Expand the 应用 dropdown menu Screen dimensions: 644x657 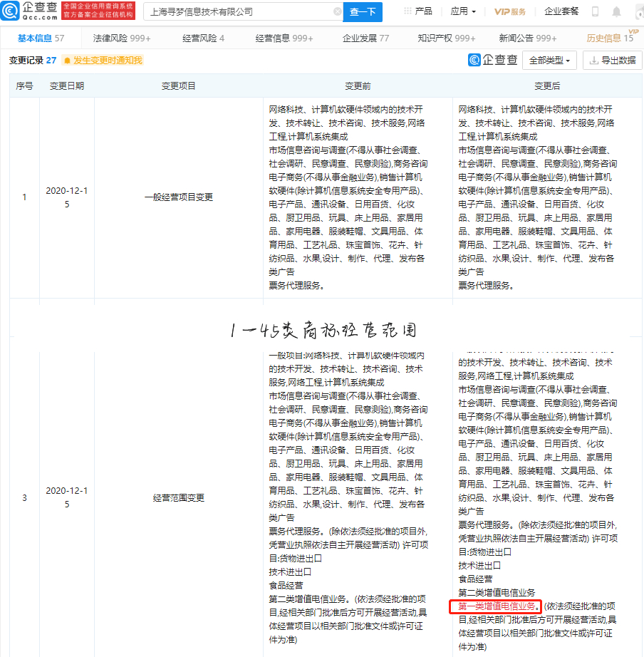pyautogui.click(x=463, y=11)
